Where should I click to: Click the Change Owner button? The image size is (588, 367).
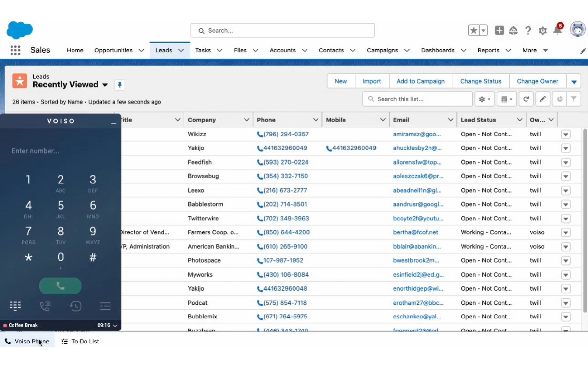[x=538, y=81]
